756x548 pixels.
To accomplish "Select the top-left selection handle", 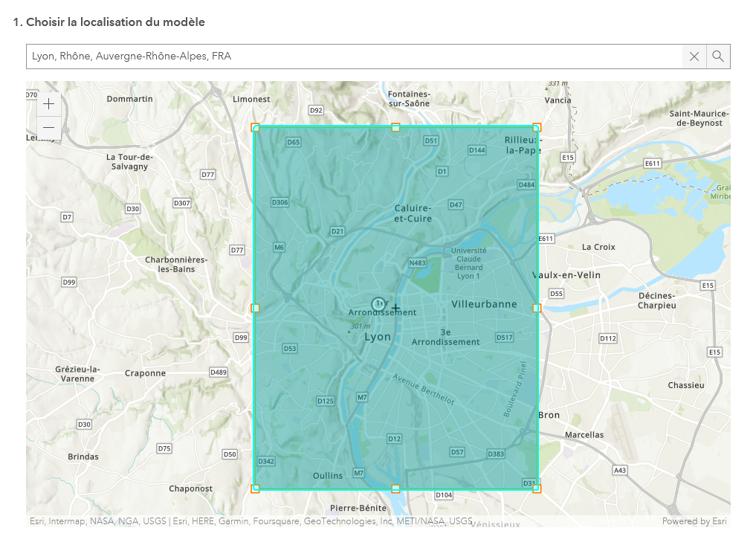I will click(256, 128).
